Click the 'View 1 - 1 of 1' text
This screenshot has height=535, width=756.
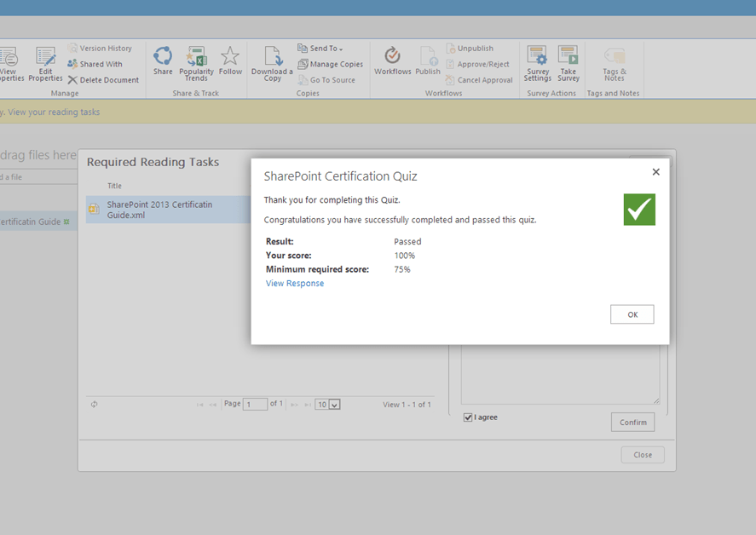coord(407,405)
